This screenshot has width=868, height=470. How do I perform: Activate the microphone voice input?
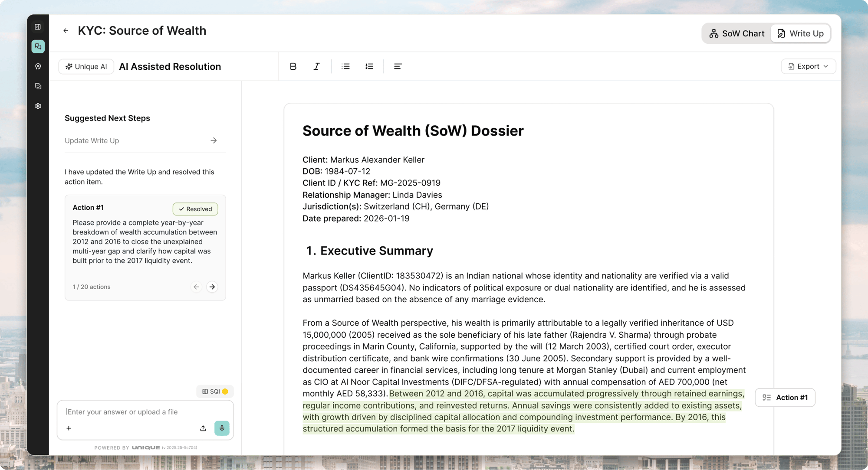point(222,428)
